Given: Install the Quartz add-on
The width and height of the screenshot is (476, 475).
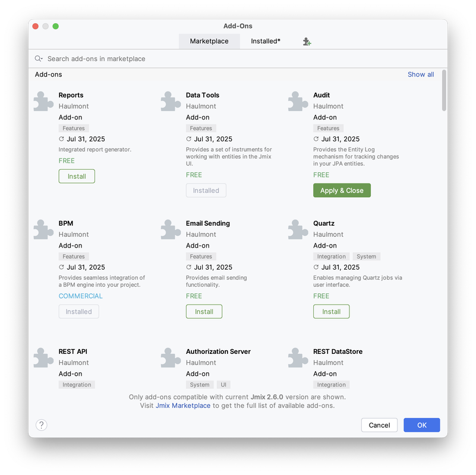Looking at the screenshot, I should click(x=331, y=312).
